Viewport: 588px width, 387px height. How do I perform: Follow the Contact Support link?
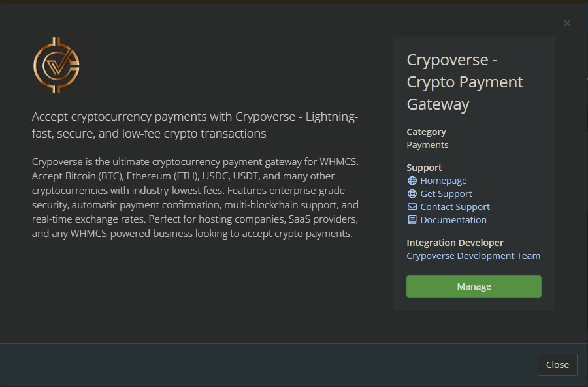455,207
